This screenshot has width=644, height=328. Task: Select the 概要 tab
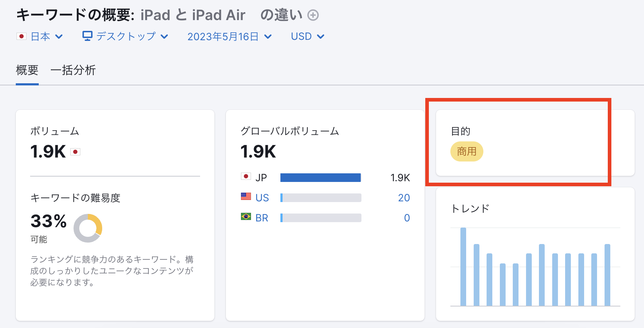(x=27, y=70)
